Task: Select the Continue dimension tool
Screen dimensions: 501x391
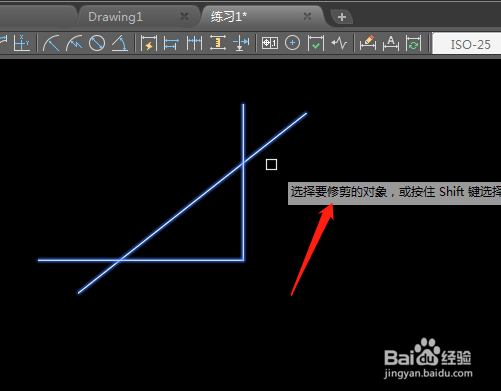Action: (194, 43)
